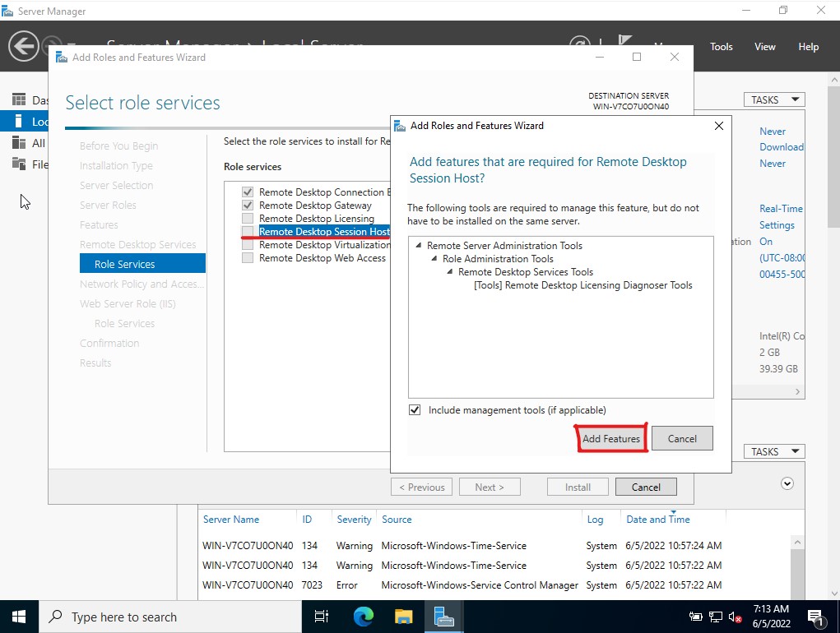
Task: Select Role Services wizard step
Action: tap(142, 264)
